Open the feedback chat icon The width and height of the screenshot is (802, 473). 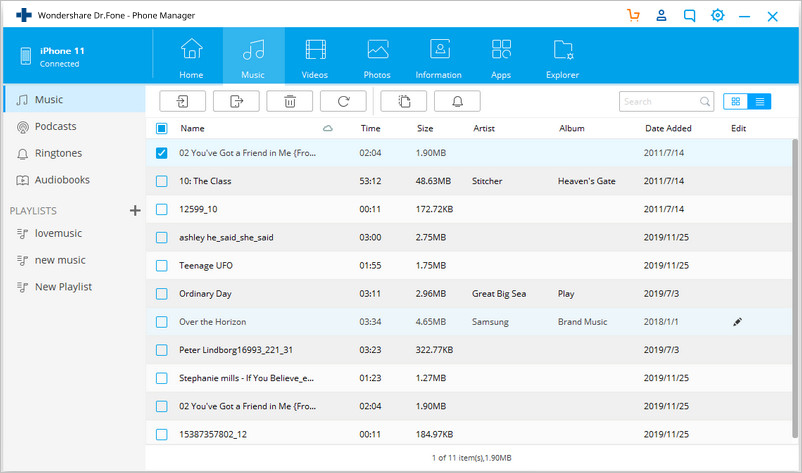tap(689, 15)
